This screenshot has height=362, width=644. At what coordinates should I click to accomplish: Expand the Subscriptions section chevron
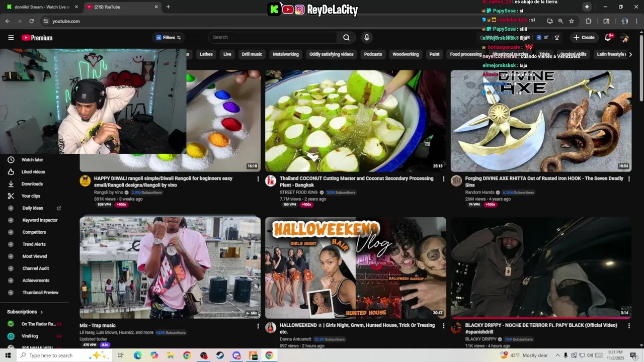click(41, 312)
